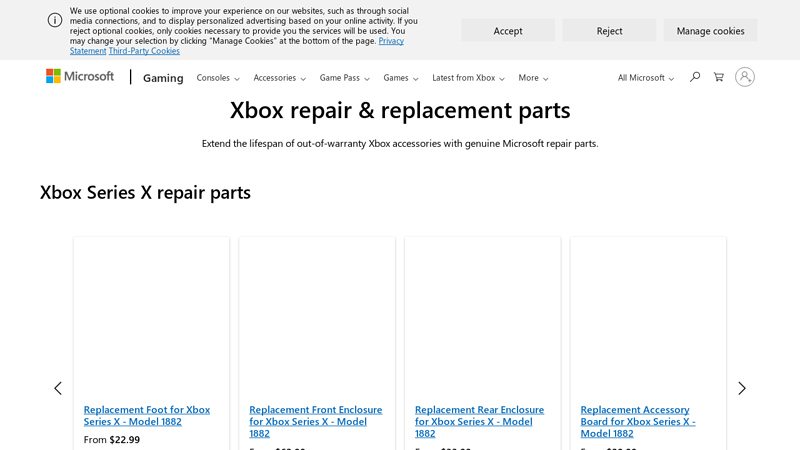Click the cookie banner info icon
The width and height of the screenshot is (800, 450).
click(x=55, y=20)
